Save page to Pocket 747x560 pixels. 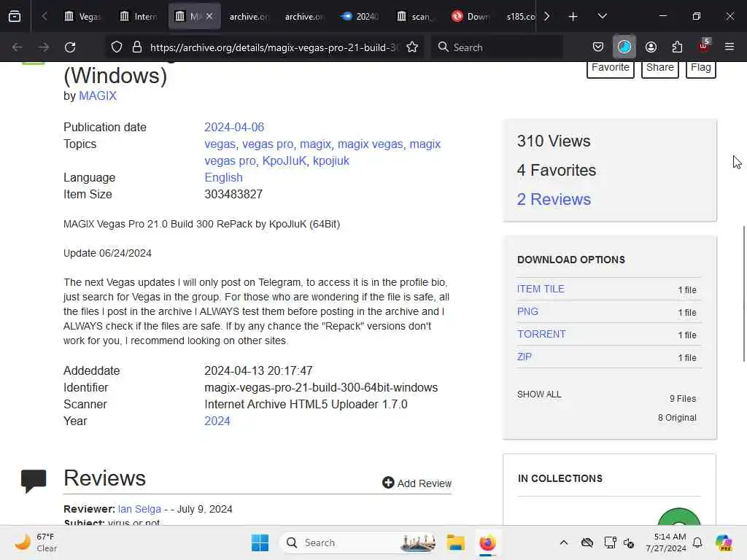coord(598,47)
